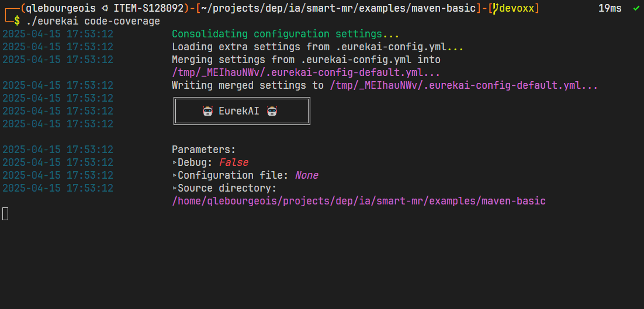Click the robot icon left of EurekAI
This screenshot has width=644, height=309.
[x=207, y=111]
